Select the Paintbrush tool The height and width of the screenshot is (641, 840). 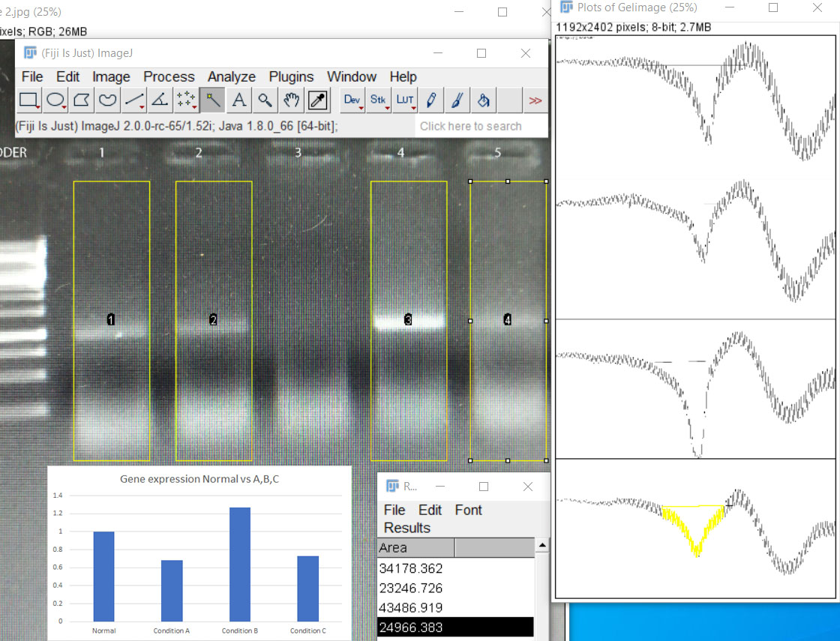coord(457,100)
